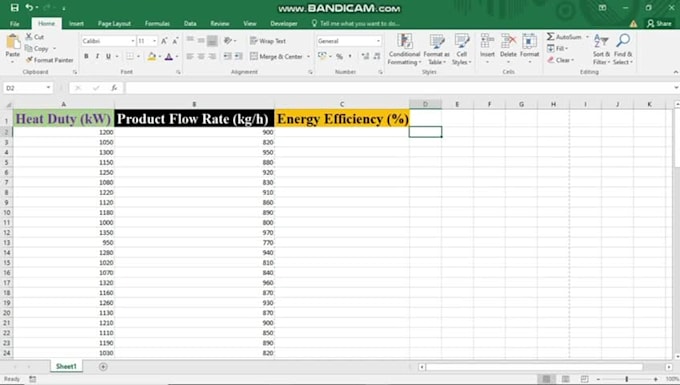Select the Sheet1 tab

coord(66,366)
